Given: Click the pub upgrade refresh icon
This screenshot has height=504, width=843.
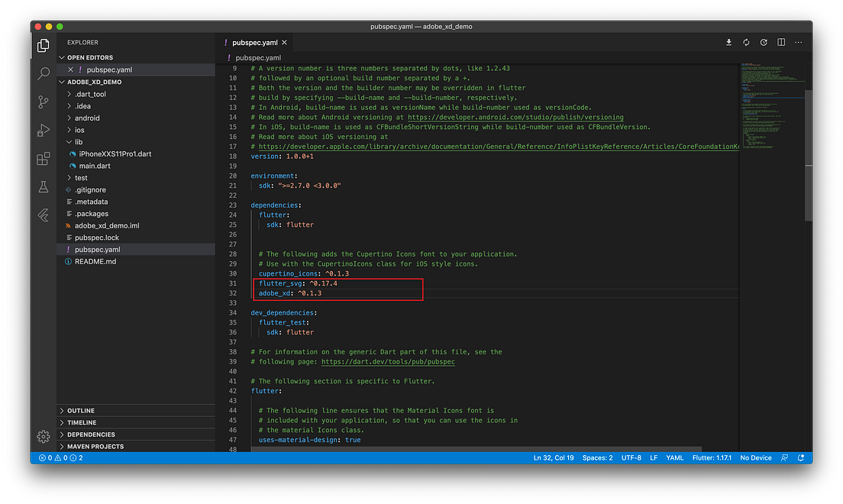Looking at the screenshot, I should (x=746, y=43).
